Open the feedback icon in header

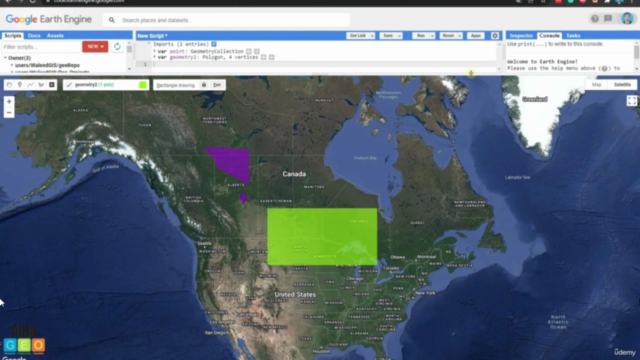tap(608, 19)
